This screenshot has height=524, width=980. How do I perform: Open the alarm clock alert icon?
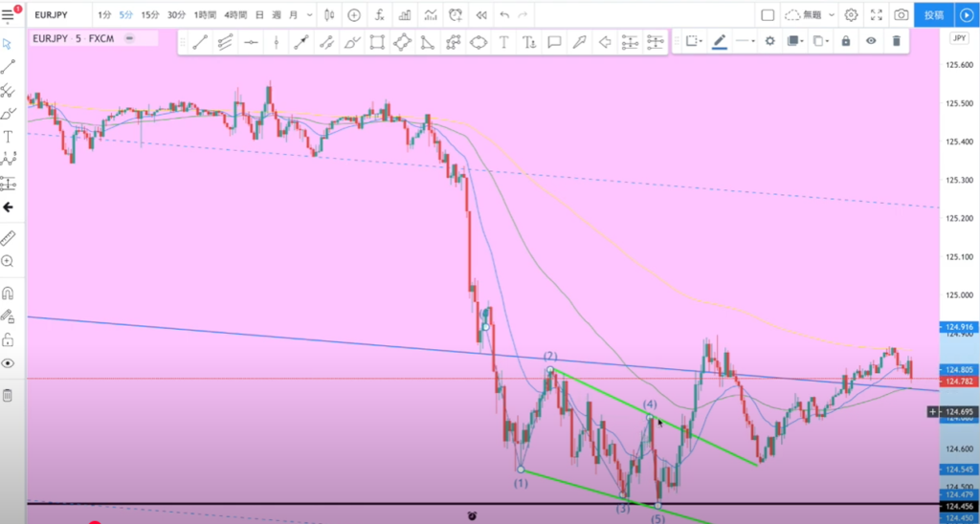(455, 15)
